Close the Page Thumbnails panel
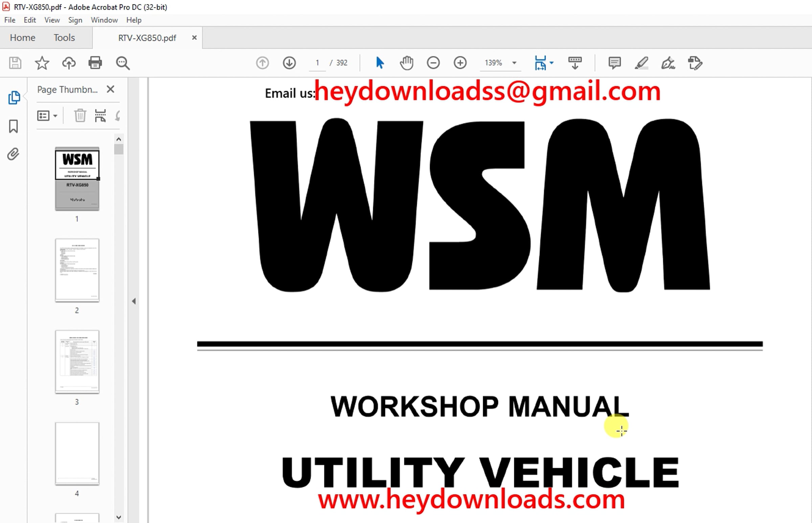The width and height of the screenshot is (812, 523). (110, 89)
